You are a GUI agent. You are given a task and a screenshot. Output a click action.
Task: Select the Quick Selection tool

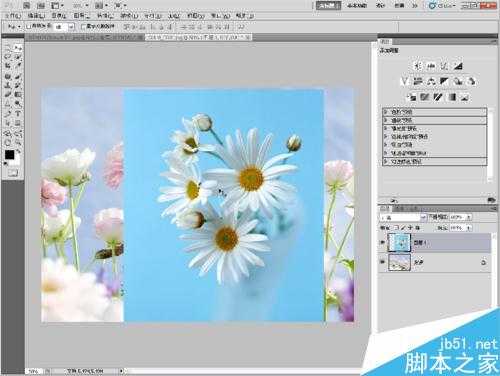tap(18, 57)
